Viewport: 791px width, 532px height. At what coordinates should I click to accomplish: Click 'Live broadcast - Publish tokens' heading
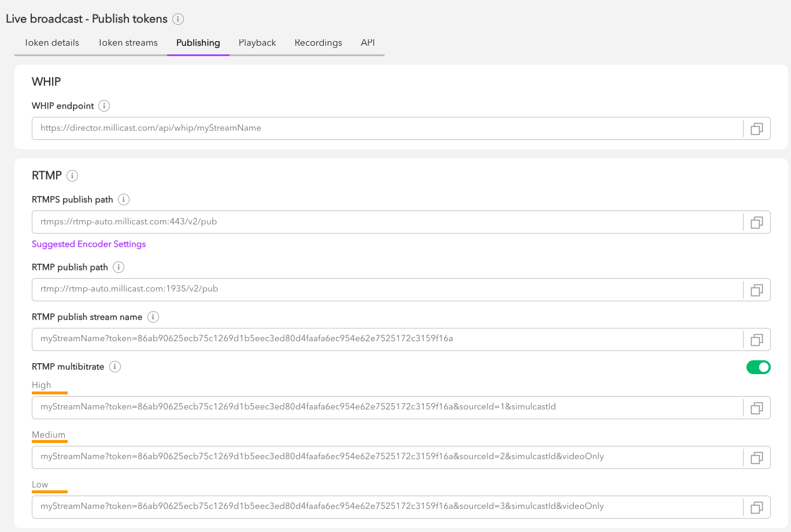pos(87,19)
